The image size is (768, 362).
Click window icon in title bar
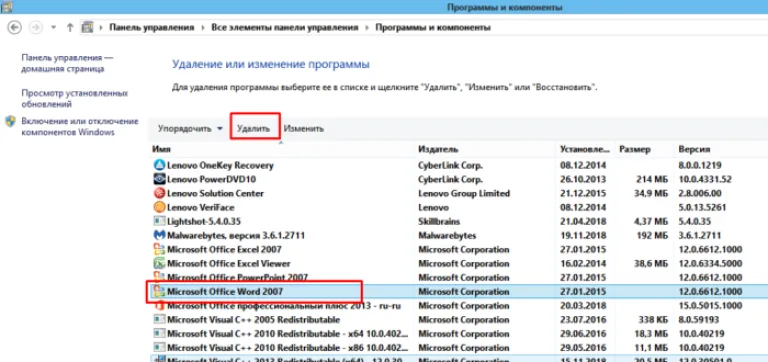pos(7,6)
